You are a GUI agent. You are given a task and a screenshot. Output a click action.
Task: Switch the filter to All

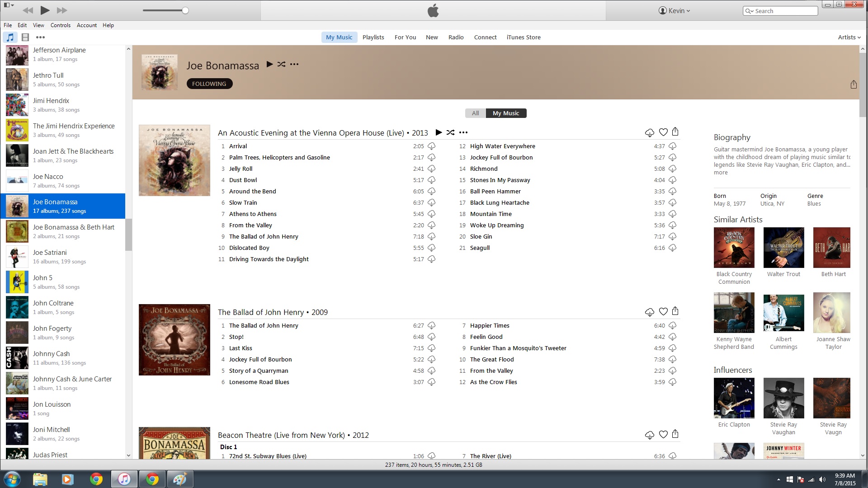(x=475, y=113)
